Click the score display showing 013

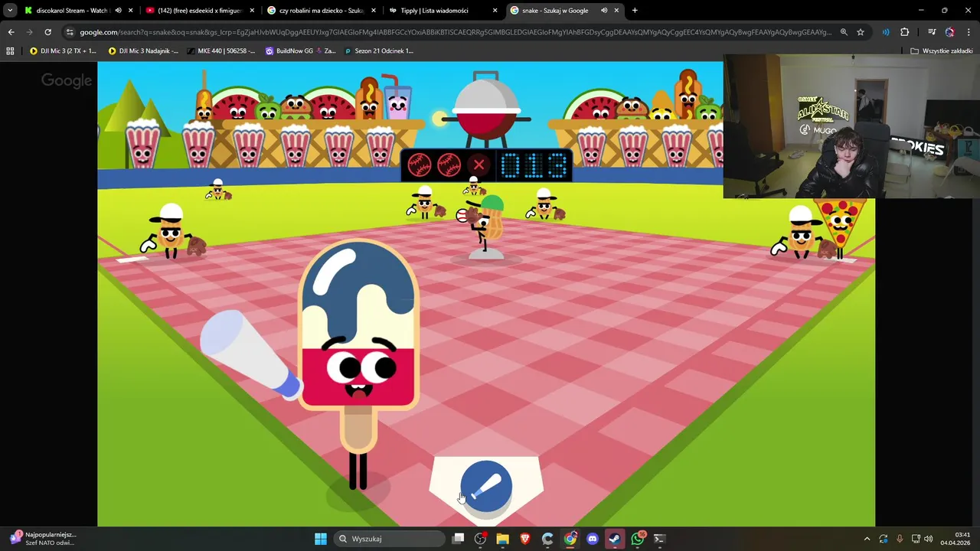[x=534, y=165]
